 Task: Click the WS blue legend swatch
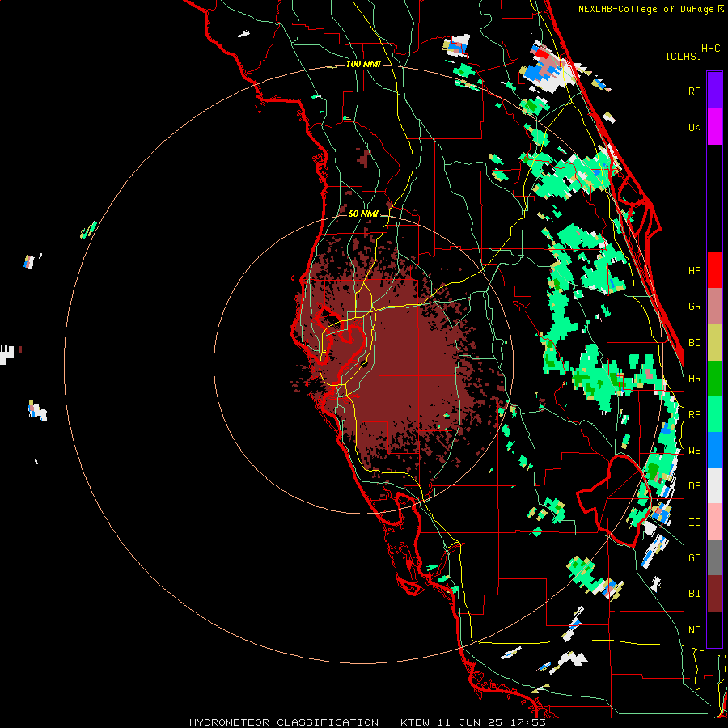pyautogui.click(x=714, y=450)
